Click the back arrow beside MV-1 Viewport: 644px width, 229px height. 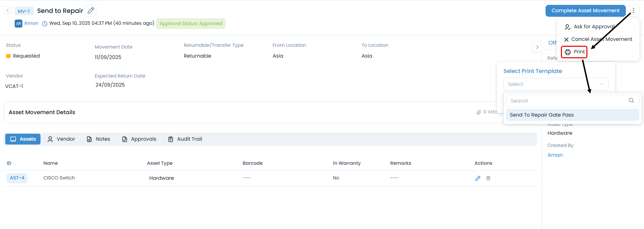(7, 10)
